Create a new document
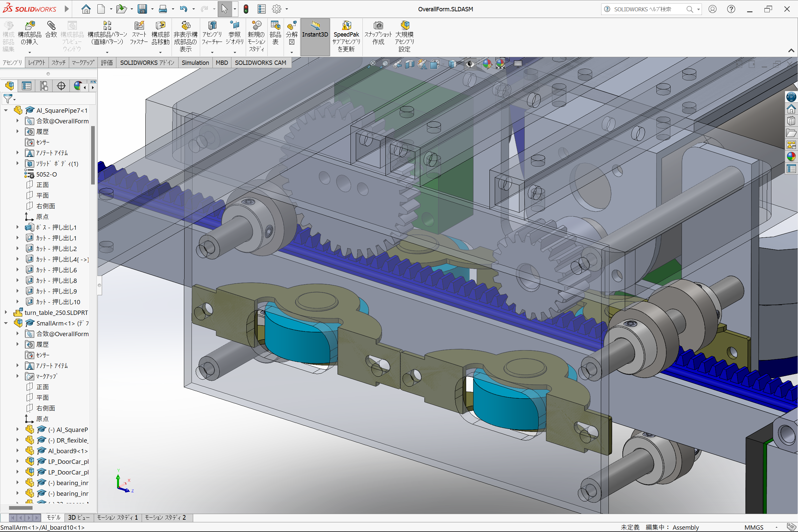The image size is (798, 532). [101, 9]
